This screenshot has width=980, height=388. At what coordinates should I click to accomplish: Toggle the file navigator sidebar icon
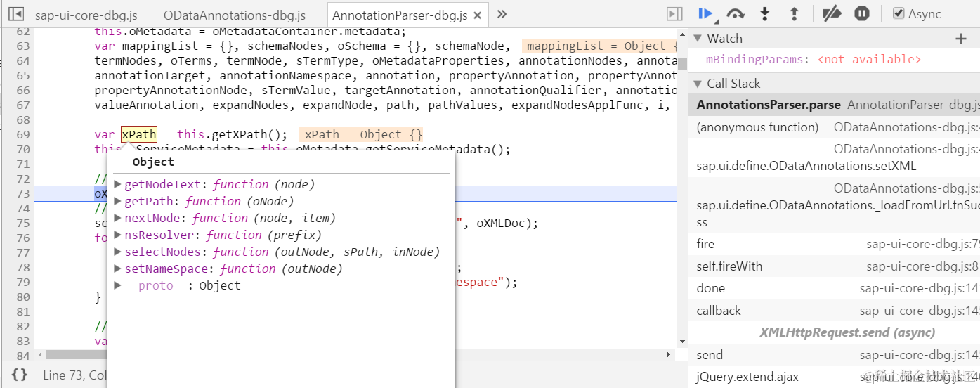point(15,13)
